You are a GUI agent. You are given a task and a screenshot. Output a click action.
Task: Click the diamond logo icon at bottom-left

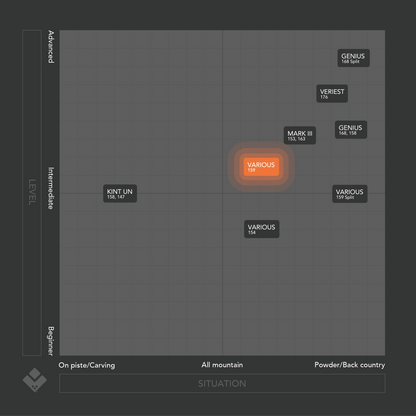[35, 380]
